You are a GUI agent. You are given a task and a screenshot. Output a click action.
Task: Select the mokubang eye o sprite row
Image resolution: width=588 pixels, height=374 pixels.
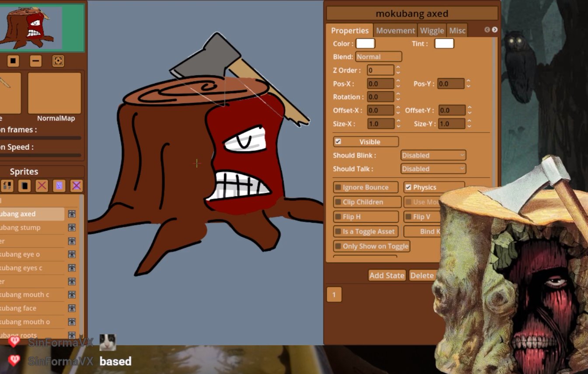tap(32, 254)
